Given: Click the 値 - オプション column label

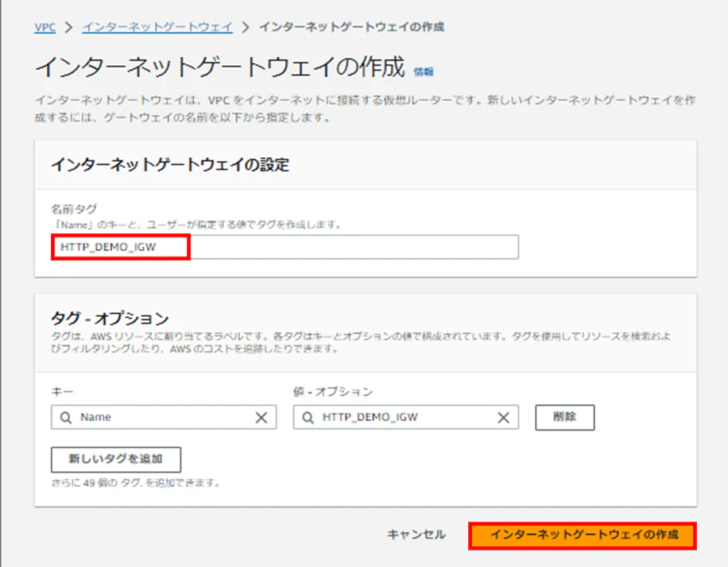Looking at the screenshot, I should click(333, 391).
